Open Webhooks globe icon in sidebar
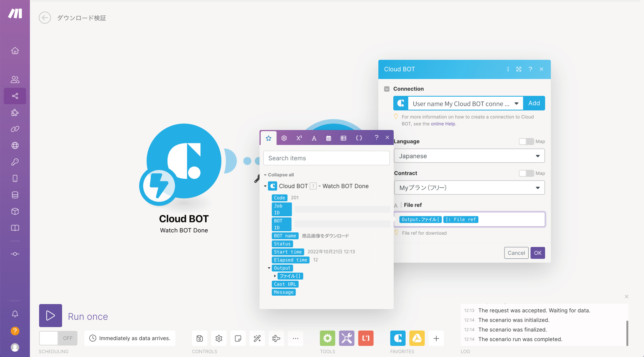The height and width of the screenshot is (357, 644). click(15, 145)
